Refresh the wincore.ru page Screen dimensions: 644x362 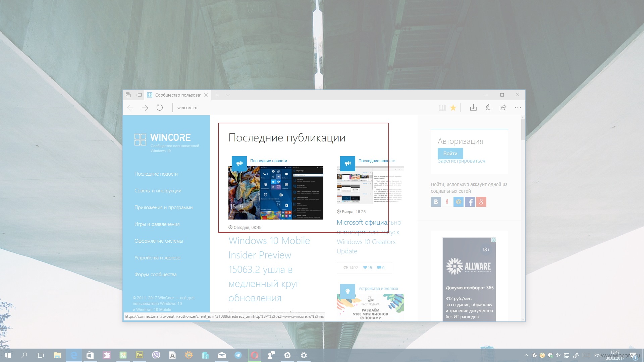(x=160, y=108)
